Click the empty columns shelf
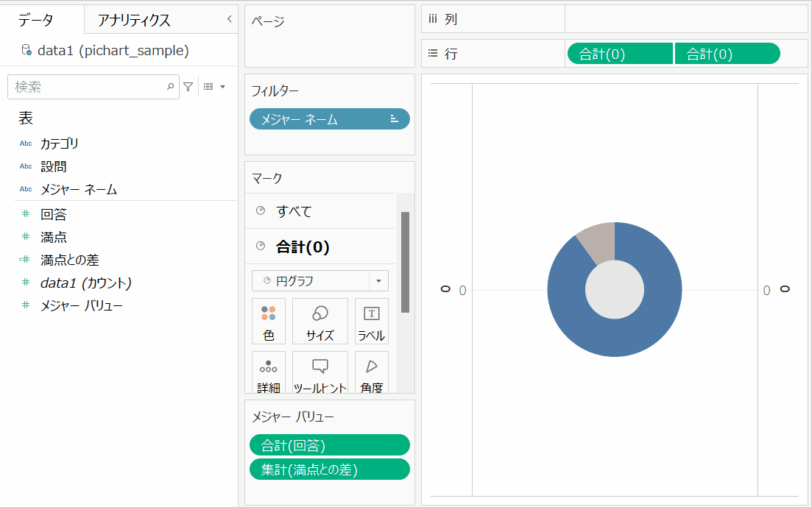Image resolution: width=812 pixels, height=507 pixels. [686, 19]
